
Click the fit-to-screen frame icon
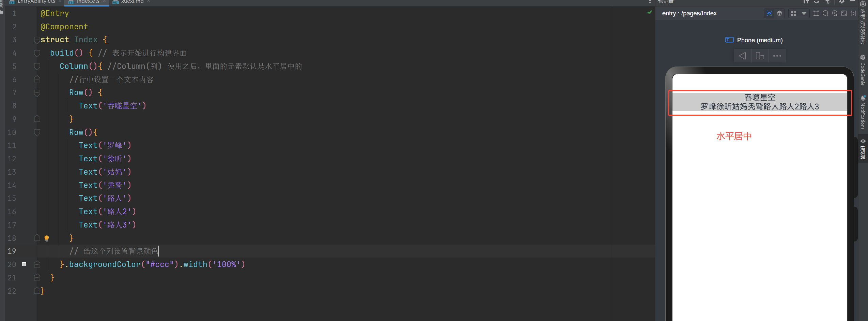point(844,13)
